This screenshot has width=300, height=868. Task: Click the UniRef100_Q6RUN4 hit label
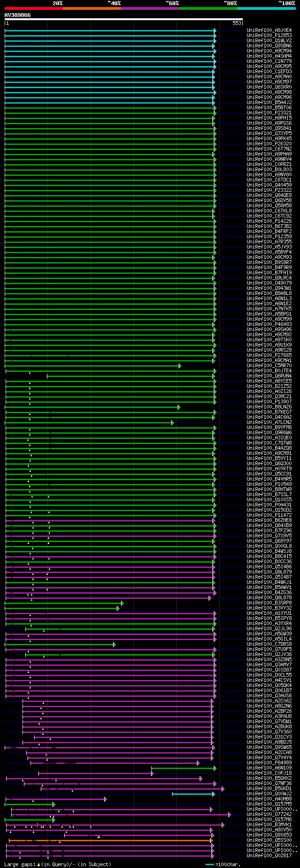pyautogui.click(x=269, y=376)
